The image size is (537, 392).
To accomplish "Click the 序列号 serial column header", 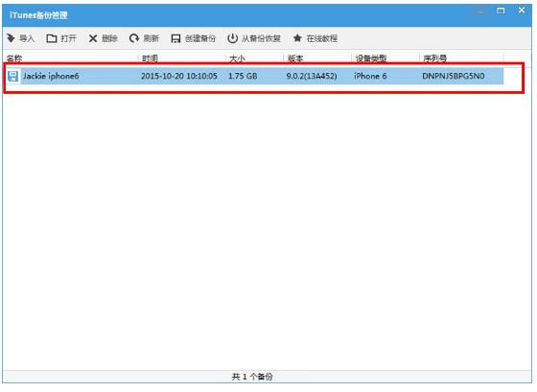I will [435, 58].
